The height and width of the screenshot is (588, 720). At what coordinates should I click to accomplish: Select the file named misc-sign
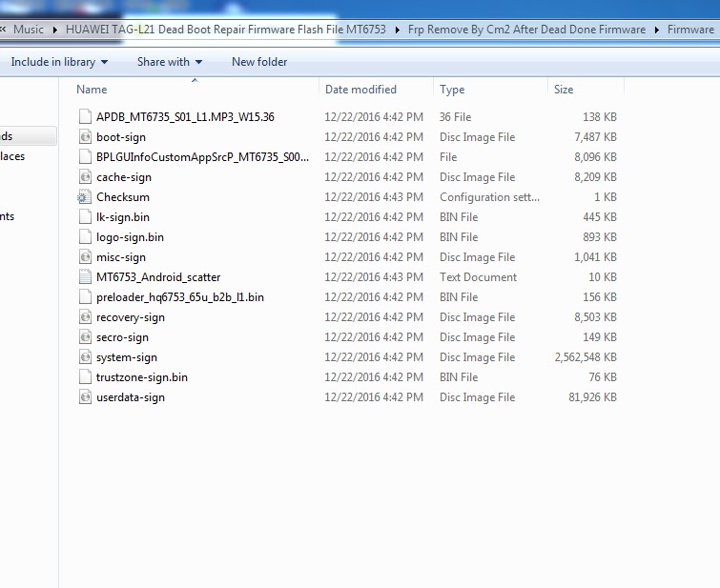click(121, 257)
